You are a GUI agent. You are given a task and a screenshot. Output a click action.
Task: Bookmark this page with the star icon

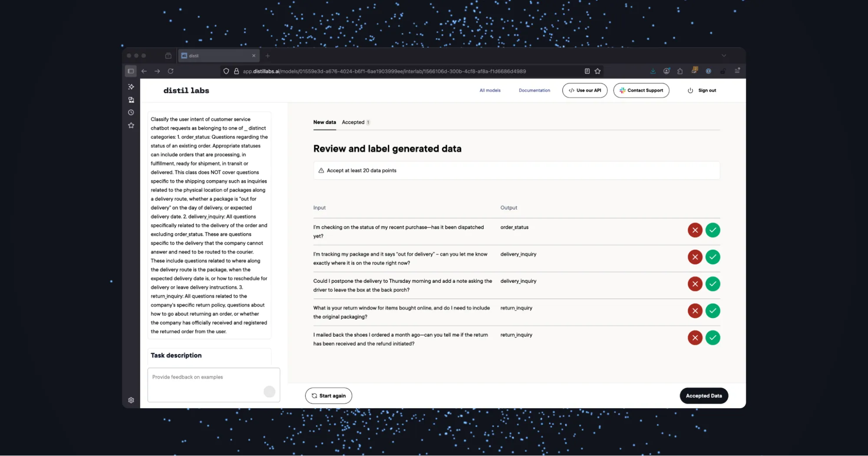click(x=597, y=71)
